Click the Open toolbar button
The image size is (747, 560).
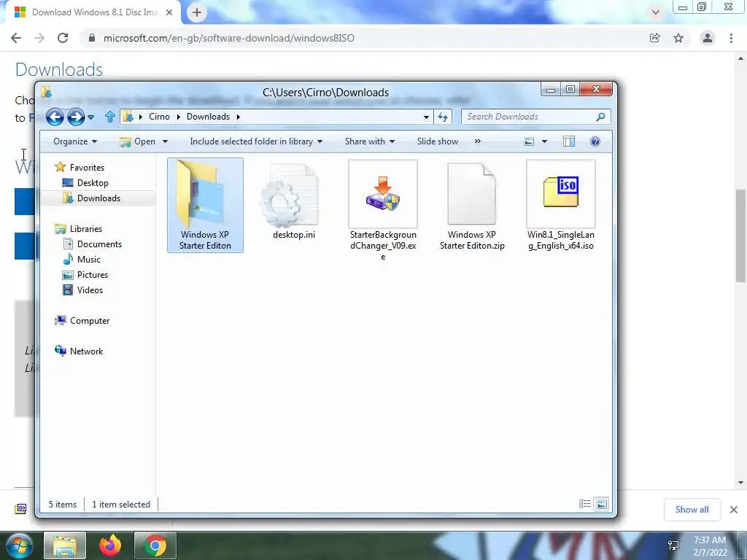pos(138,141)
